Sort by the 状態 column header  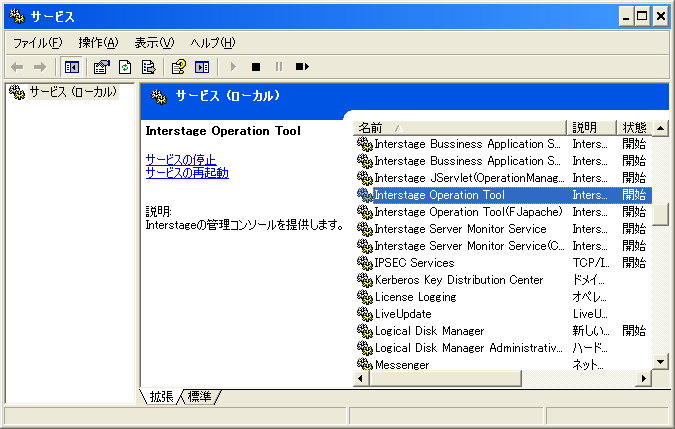tap(634, 128)
